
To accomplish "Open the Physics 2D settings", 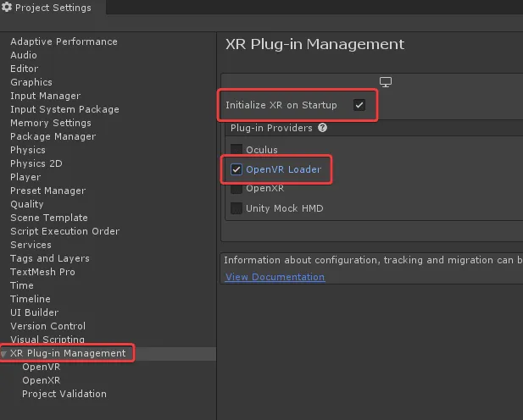I will tap(36, 163).
